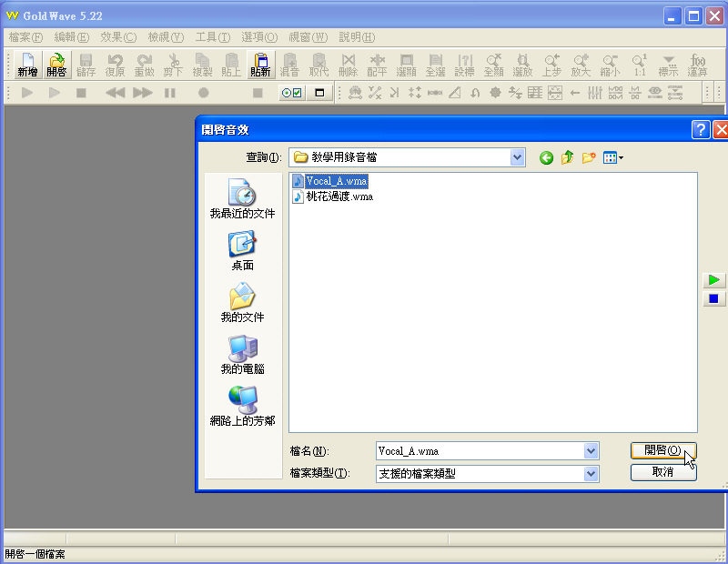Screen dimensions: 728x564
Task: Click the 開啓 (Open) toolbar icon
Action: coord(56,65)
